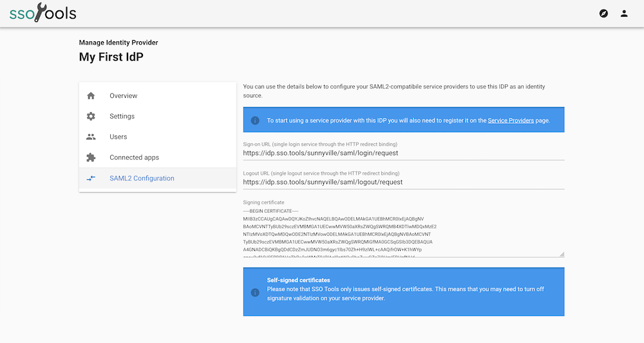
Task: Click the people icon beside Users
Action: [x=91, y=137]
